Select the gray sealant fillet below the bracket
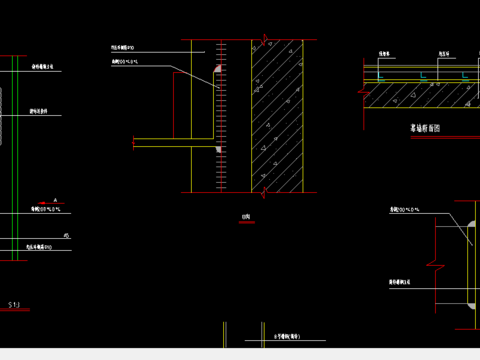480x360 pixels. click(x=218, y=150)
